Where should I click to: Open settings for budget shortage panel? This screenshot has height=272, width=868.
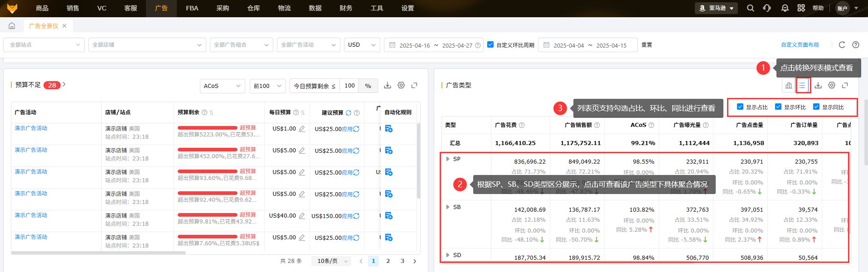(x=401, y=85)
